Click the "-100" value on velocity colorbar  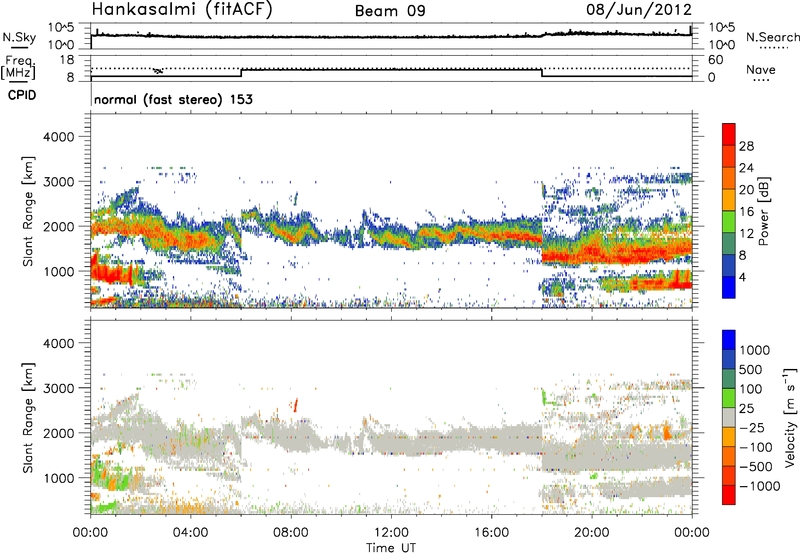point(756,447)
